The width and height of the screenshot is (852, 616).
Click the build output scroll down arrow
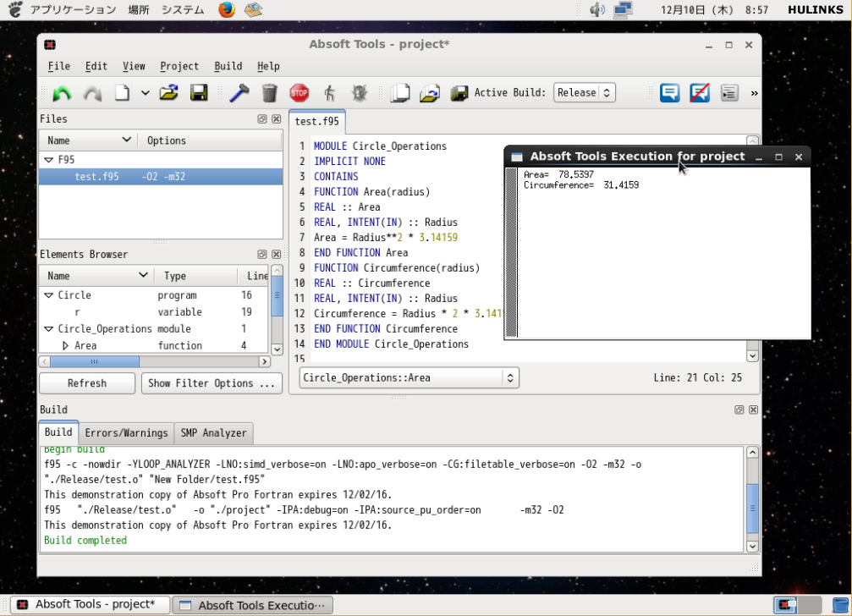752,547
